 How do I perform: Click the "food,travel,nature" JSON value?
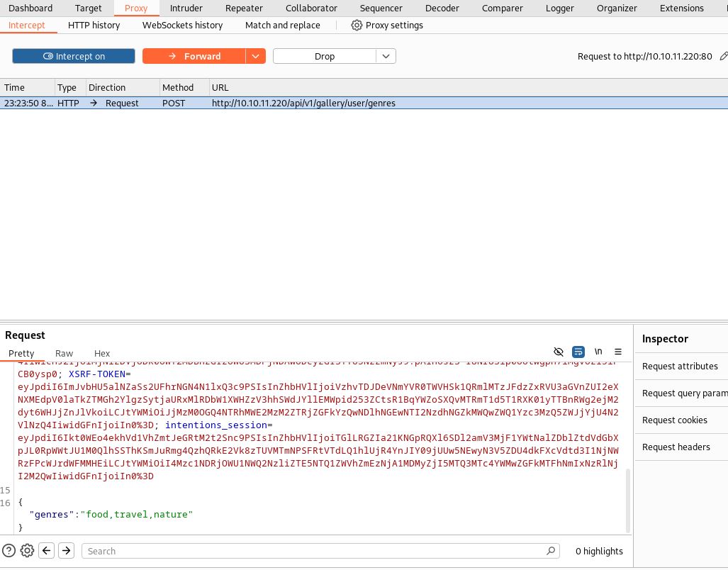click(137, 514)
